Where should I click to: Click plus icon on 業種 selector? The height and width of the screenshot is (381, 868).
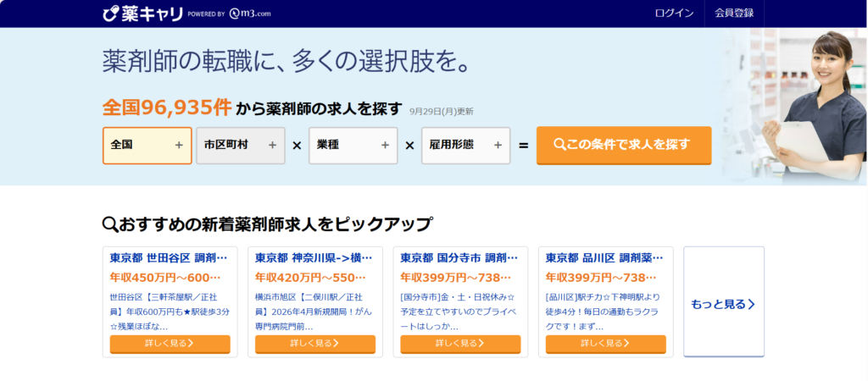385,146
